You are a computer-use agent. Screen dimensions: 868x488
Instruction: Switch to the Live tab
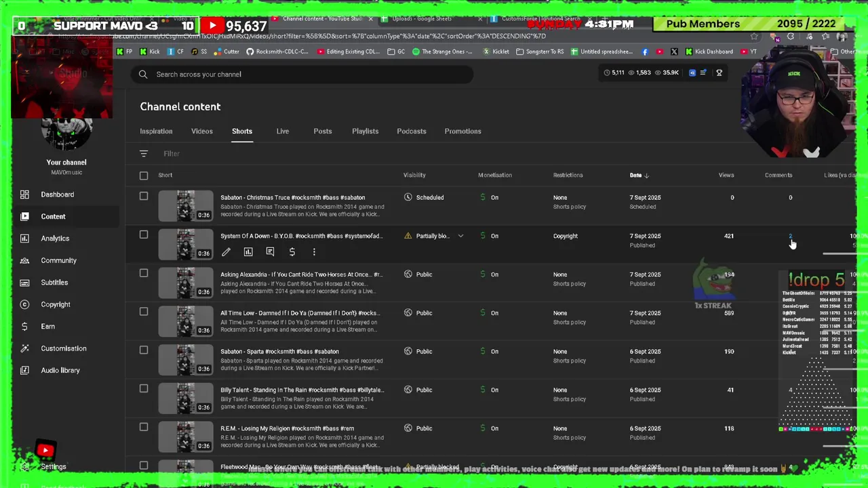coord(283,131)
